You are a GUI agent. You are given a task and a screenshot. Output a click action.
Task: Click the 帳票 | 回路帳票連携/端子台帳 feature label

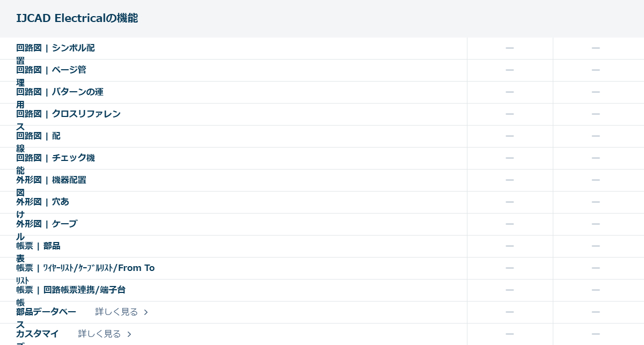pos(71,290)
